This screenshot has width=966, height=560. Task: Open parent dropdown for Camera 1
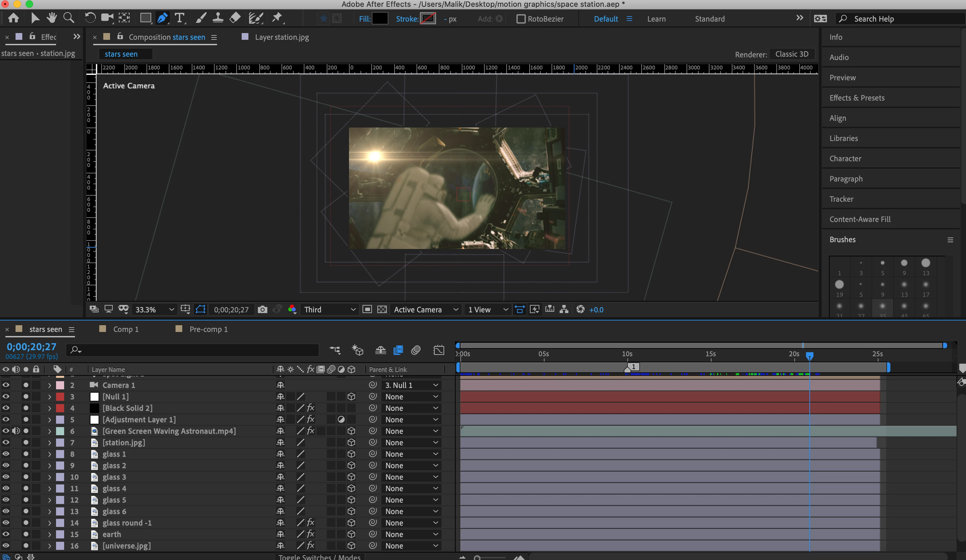[x=411, y=385]
